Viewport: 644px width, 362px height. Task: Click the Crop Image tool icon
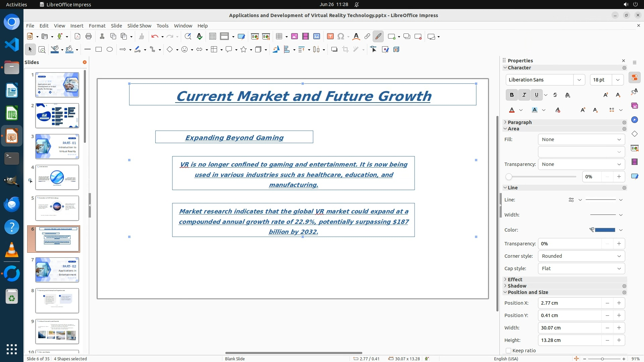[x=345, y=50]
